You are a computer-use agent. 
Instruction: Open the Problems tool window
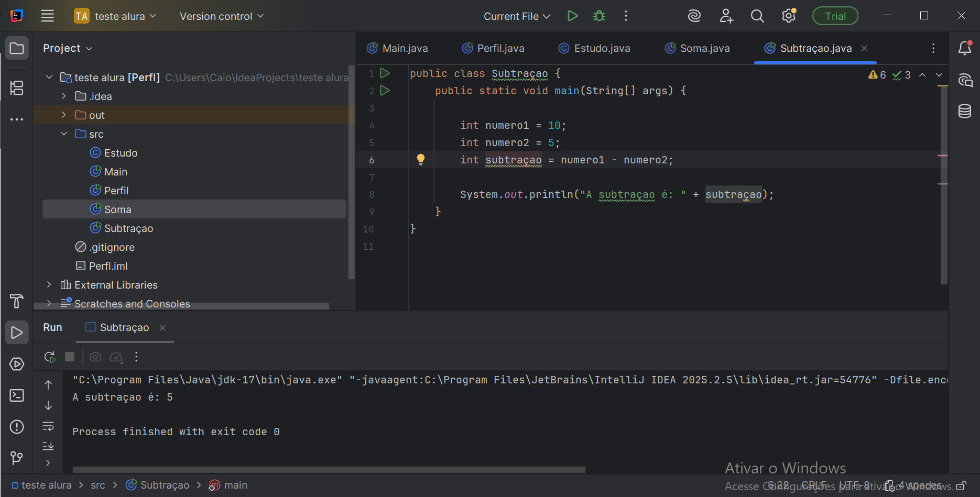(17, 427)
